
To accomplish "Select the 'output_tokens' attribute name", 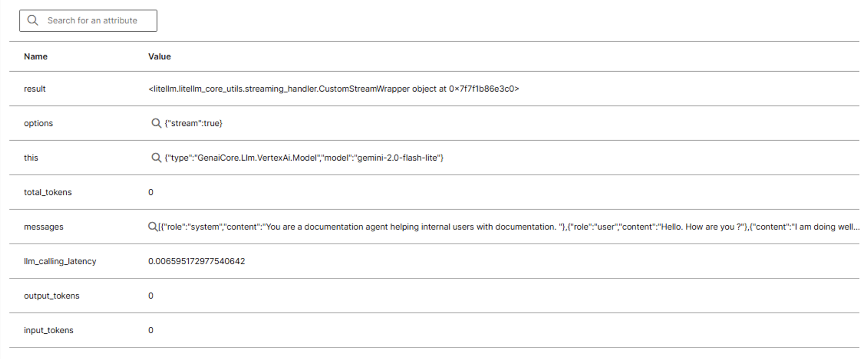I will coord(51,296).
